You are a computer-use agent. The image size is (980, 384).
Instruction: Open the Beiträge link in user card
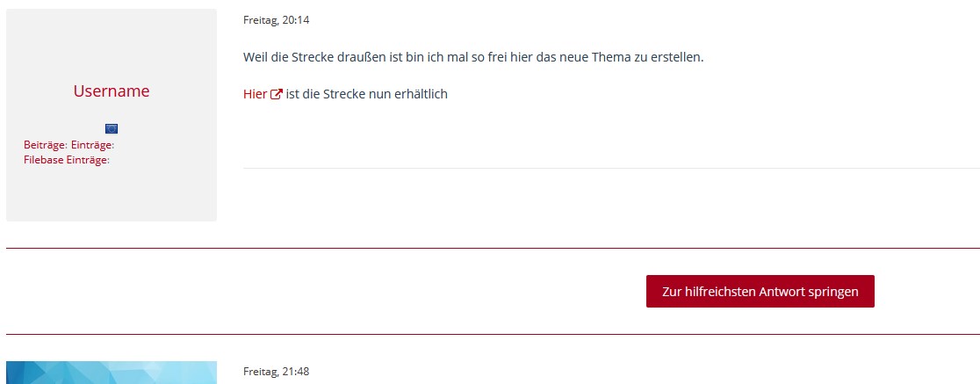click(46, 145)
